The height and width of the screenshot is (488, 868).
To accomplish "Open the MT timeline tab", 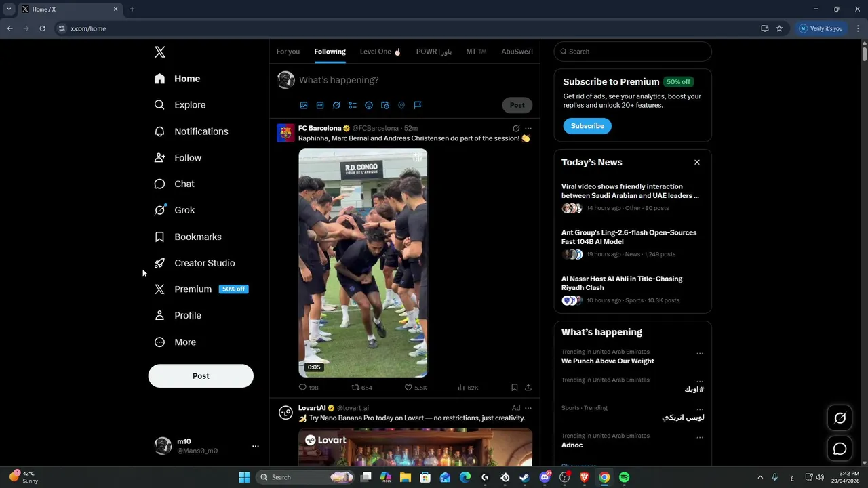I will pyautogui.click(x=476, y=52).
